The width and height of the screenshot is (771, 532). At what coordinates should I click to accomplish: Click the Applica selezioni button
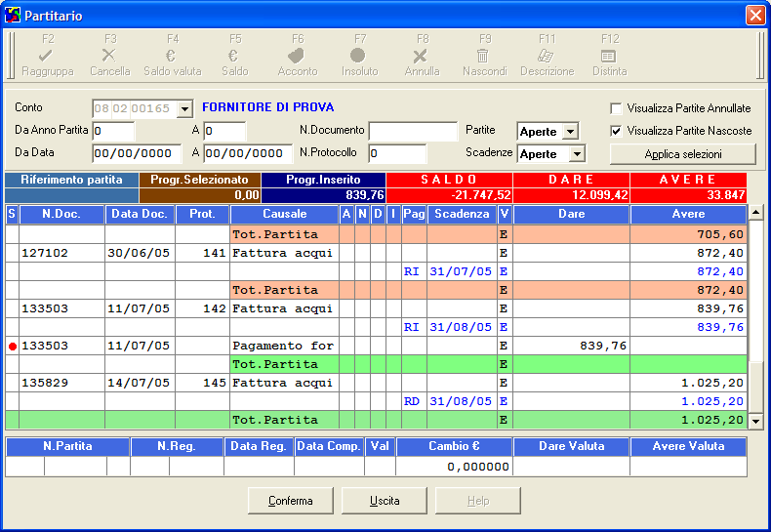click(x=683, y=154)
